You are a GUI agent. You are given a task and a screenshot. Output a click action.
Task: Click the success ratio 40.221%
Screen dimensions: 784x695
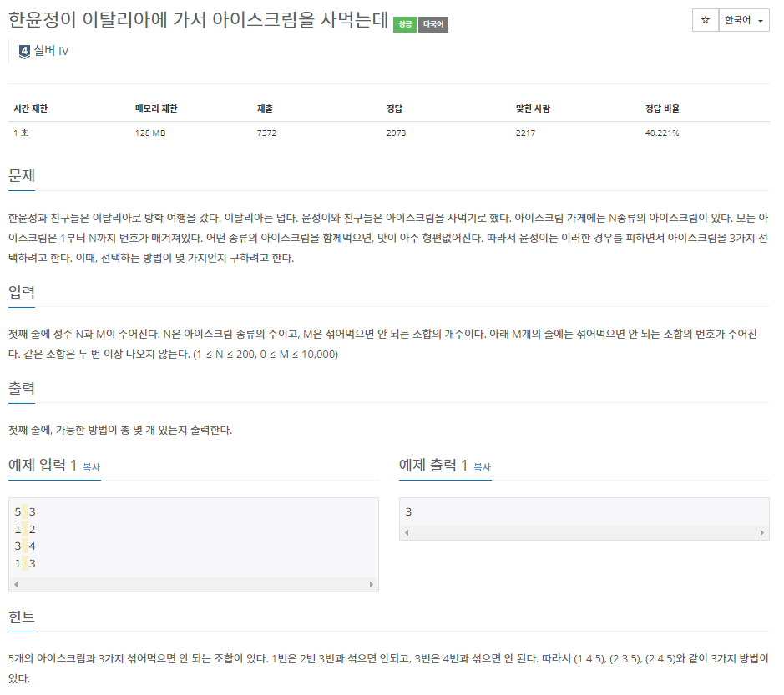662,133
